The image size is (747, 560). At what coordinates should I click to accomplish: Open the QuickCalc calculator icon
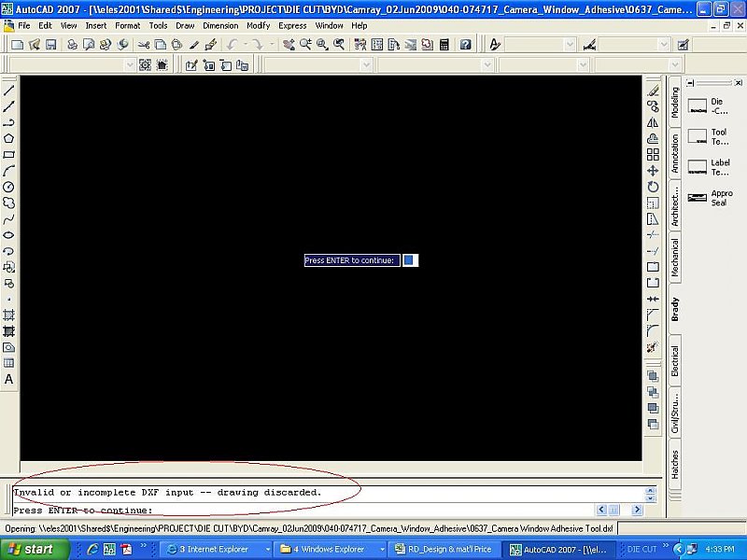pos(444,44)
